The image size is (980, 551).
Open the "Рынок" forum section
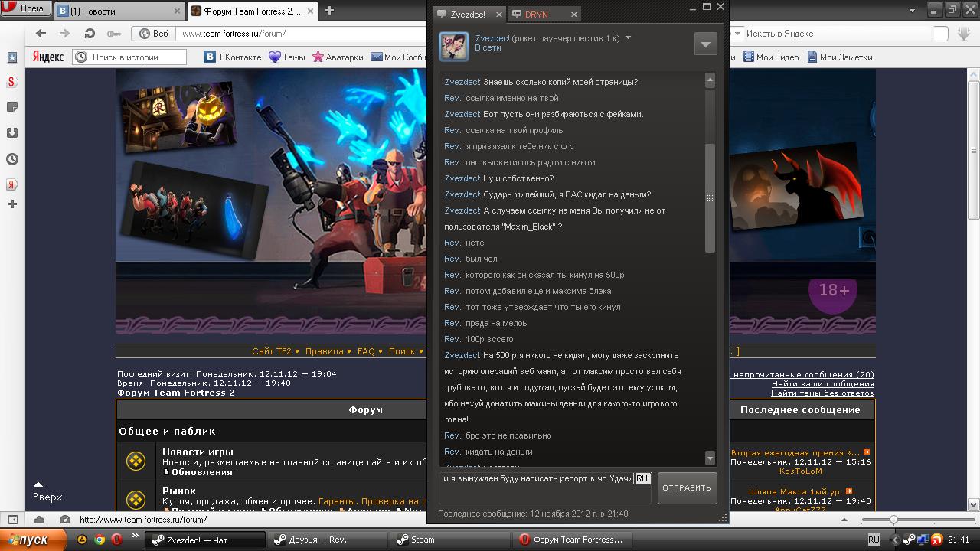tap(179, 491)
